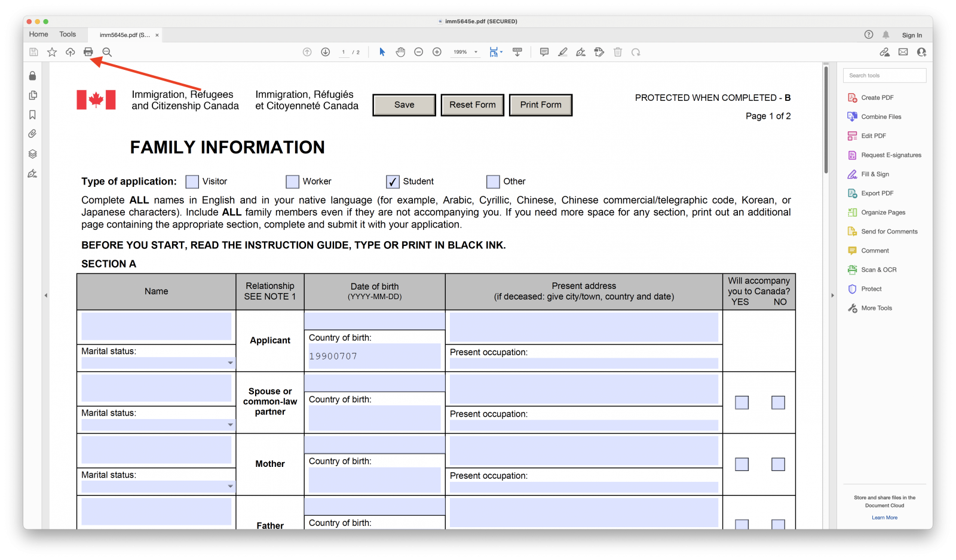Share a link using the link-cloud icon
956x560 pixels.
(885, 52)
